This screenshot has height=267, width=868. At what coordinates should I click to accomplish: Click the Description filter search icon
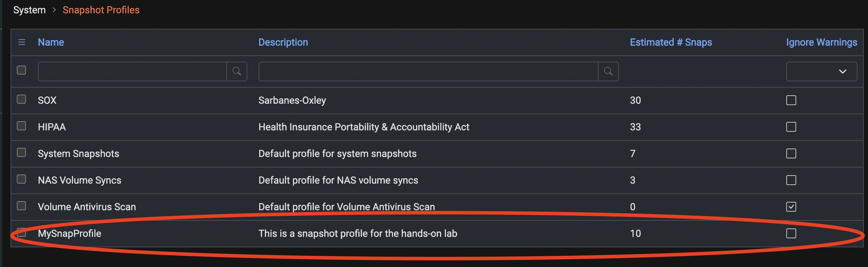608,71
